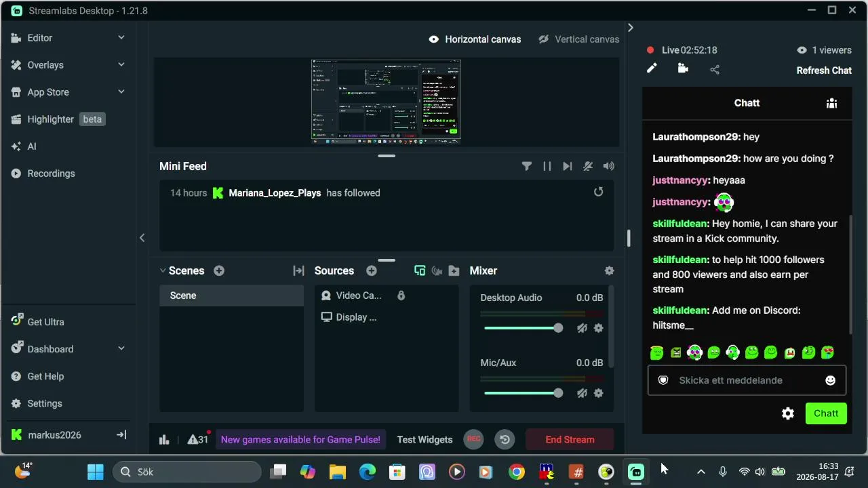
Task: Toggle Vertical canvas visibility
Action: pyautogui.click(x=543, y=39)
